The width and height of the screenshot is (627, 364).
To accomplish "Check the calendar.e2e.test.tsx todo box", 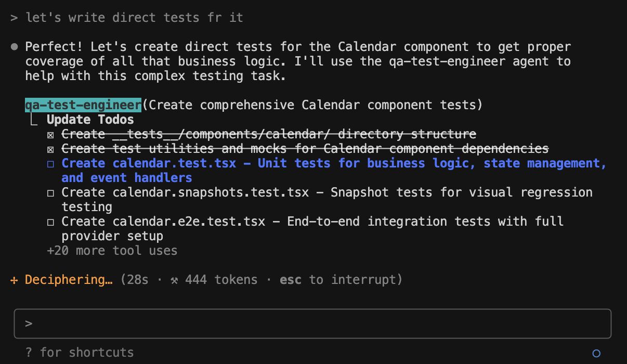I will [50, 222].
